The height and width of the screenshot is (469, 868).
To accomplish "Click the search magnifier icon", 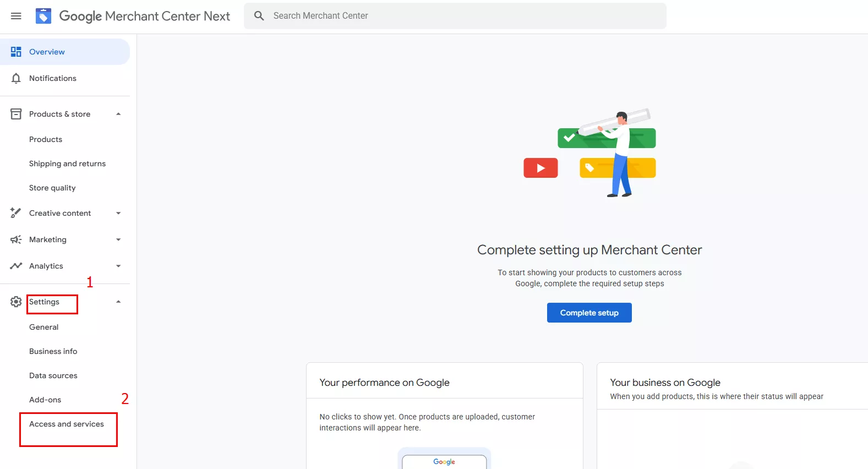I will (259, 16).
